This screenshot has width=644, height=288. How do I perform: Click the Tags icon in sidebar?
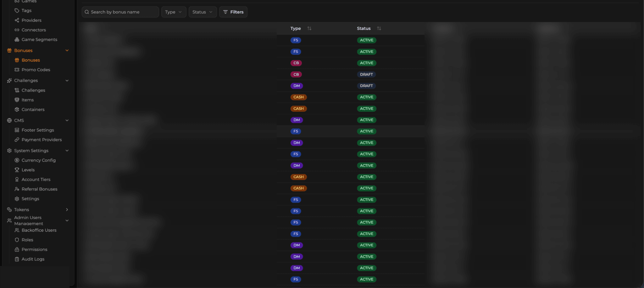(17, 11)
